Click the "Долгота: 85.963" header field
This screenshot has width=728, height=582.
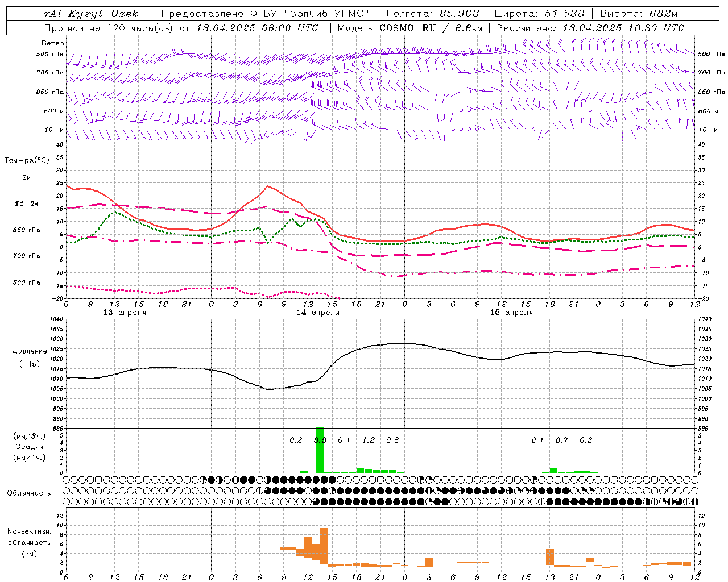(x=432, y=14)
